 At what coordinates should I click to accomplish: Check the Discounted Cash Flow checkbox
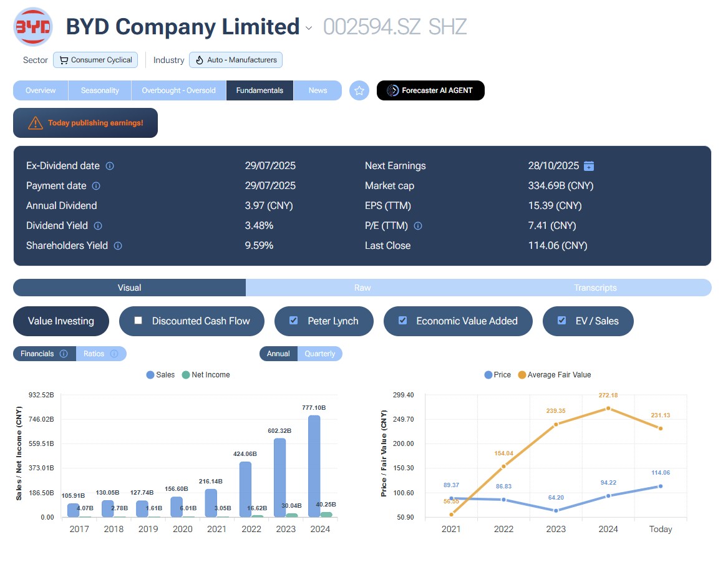tap(138, 321)
